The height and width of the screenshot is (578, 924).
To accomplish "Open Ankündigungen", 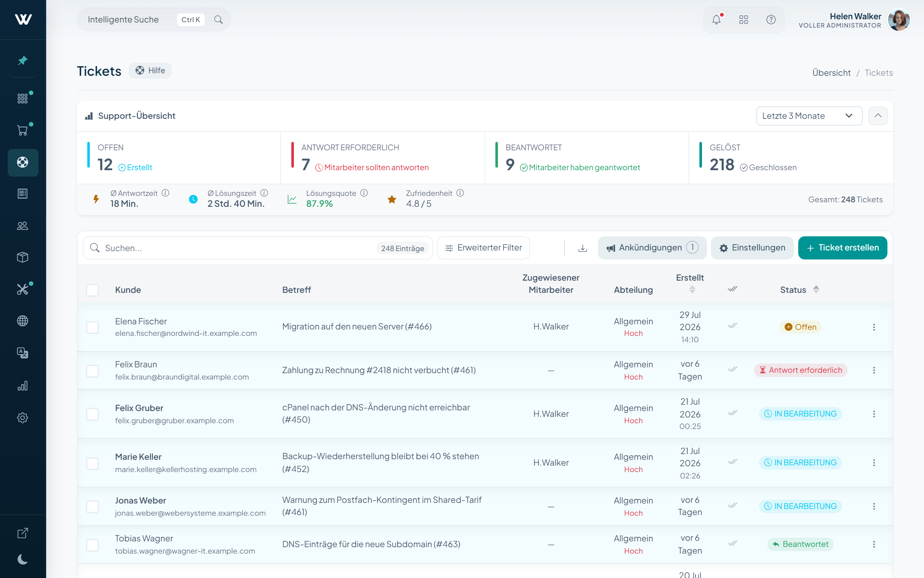I will [652, 248].
